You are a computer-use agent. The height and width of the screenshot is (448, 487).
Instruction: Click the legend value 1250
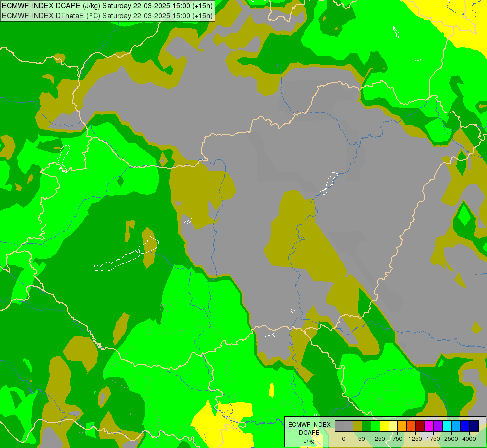(415, 439)
